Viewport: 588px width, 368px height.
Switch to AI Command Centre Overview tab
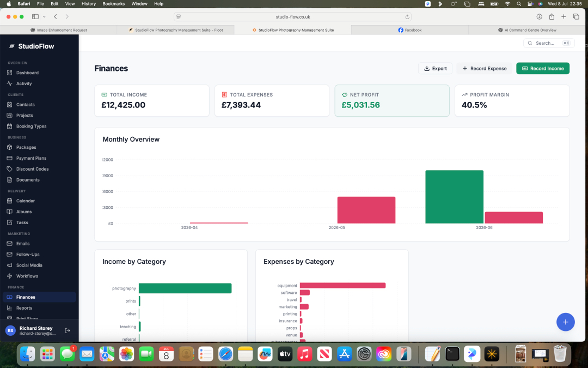click(527, 30)
